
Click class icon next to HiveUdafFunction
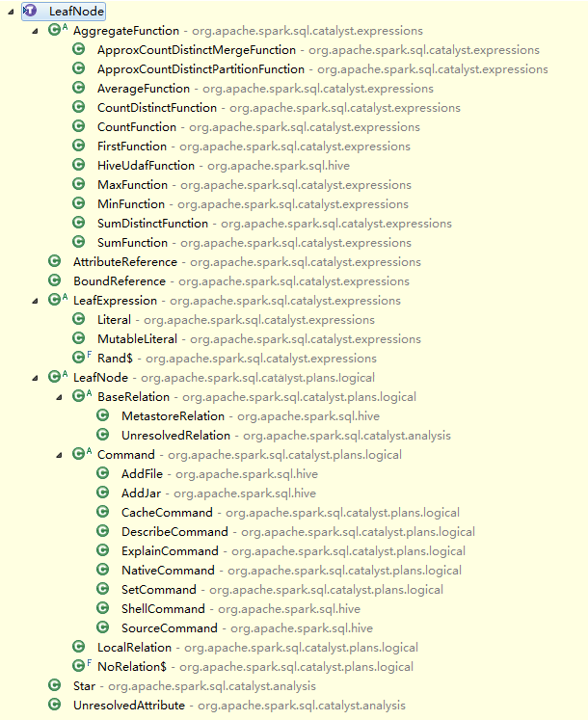click(78, 165)
